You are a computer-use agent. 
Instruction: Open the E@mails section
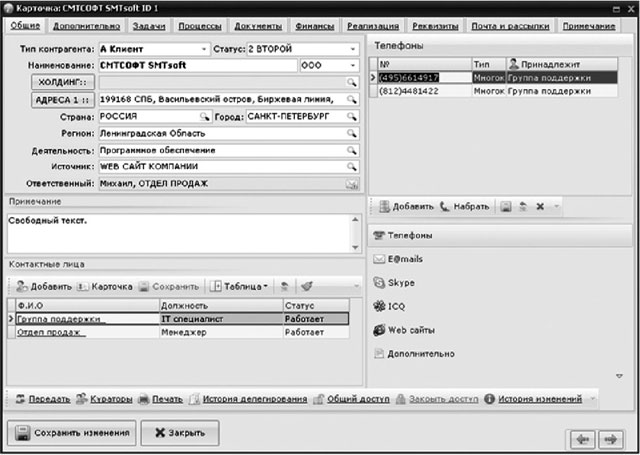click(398, 259)
